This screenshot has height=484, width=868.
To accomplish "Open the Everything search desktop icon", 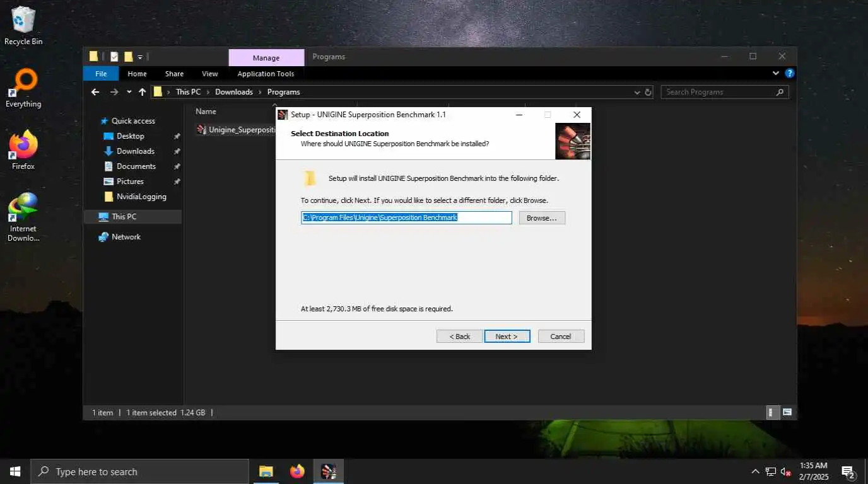I will pyautogui.click(x=23, y=89).
